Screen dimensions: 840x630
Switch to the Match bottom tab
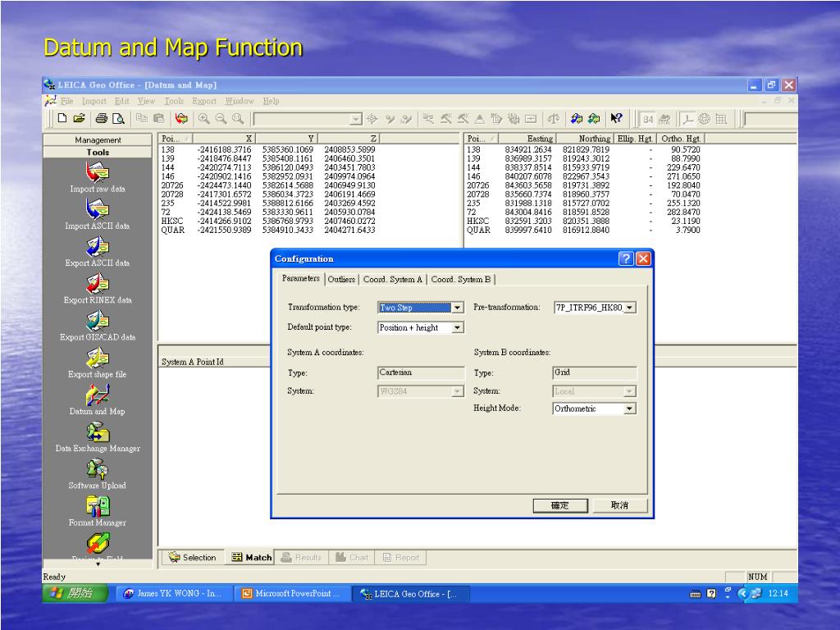point(252,558)
